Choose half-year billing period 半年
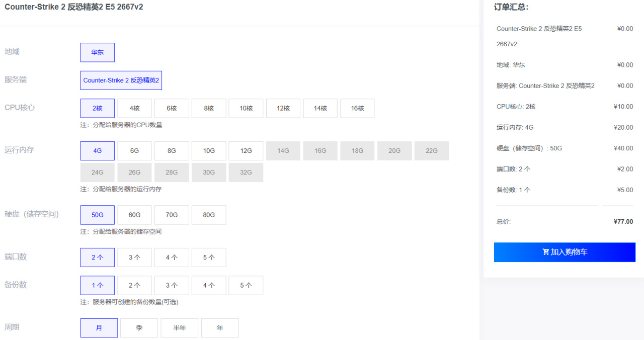This screenshot has height=340, width=644. pyautogui.click(x=180, y=328)
